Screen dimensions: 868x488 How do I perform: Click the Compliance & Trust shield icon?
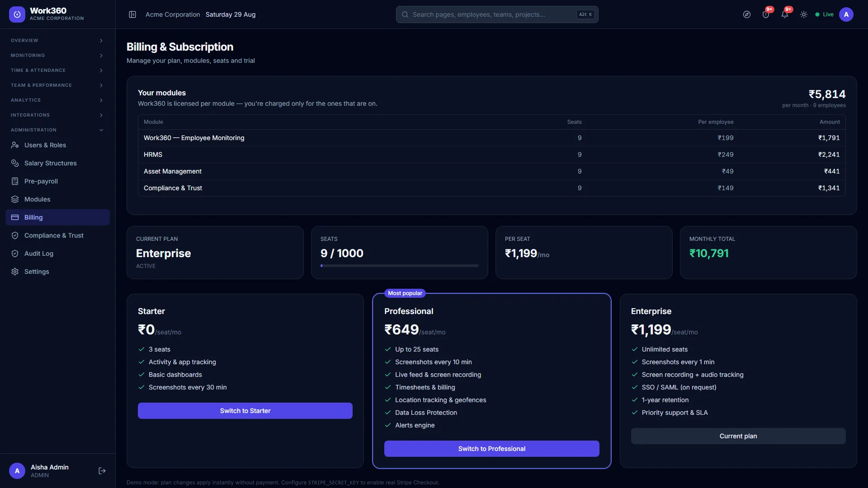click(x=15, y=235)
